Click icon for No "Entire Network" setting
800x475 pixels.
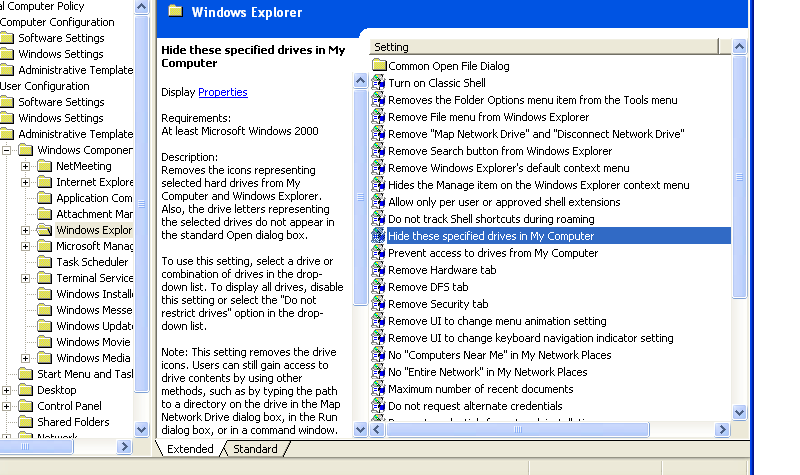pos(378,372)
